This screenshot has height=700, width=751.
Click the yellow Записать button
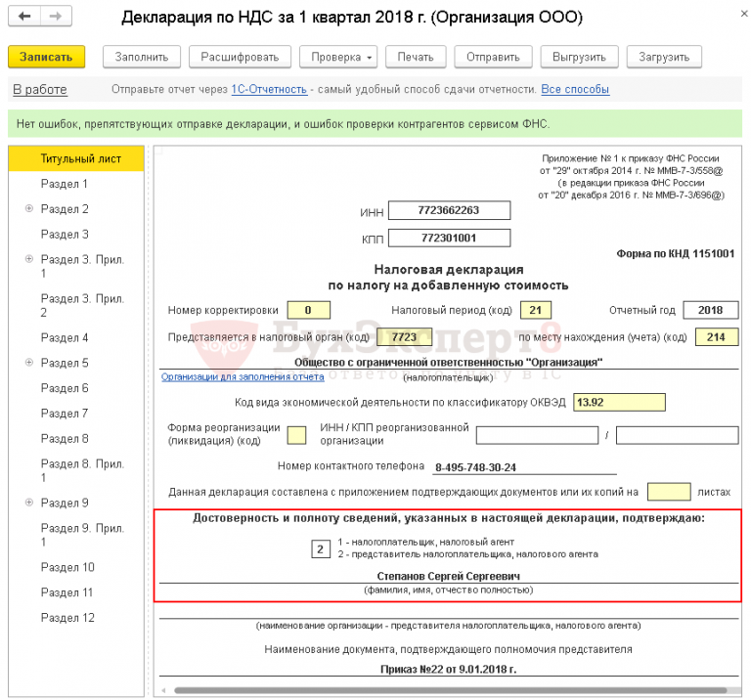[x=47, y=57]
